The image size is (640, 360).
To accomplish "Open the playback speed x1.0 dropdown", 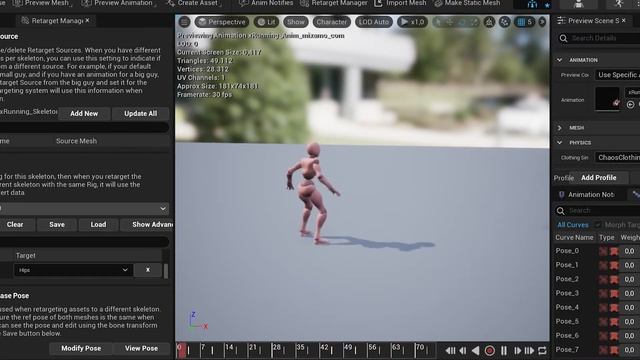I will point(412,22).
